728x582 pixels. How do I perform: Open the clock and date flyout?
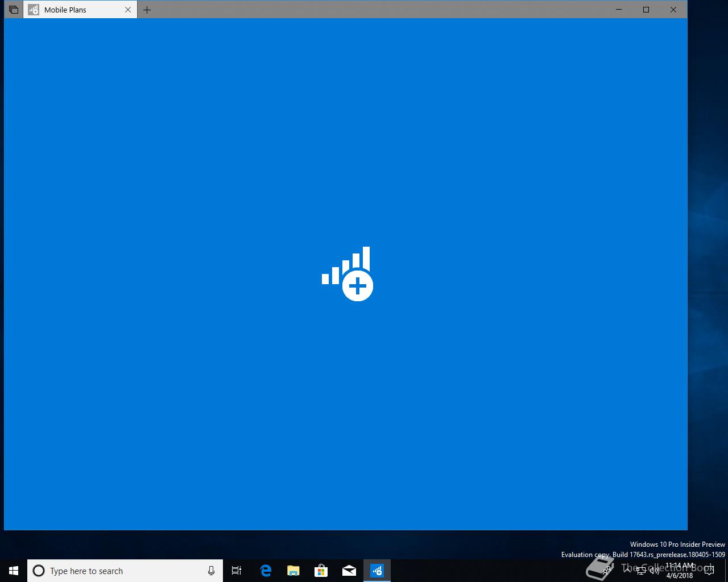680,571
